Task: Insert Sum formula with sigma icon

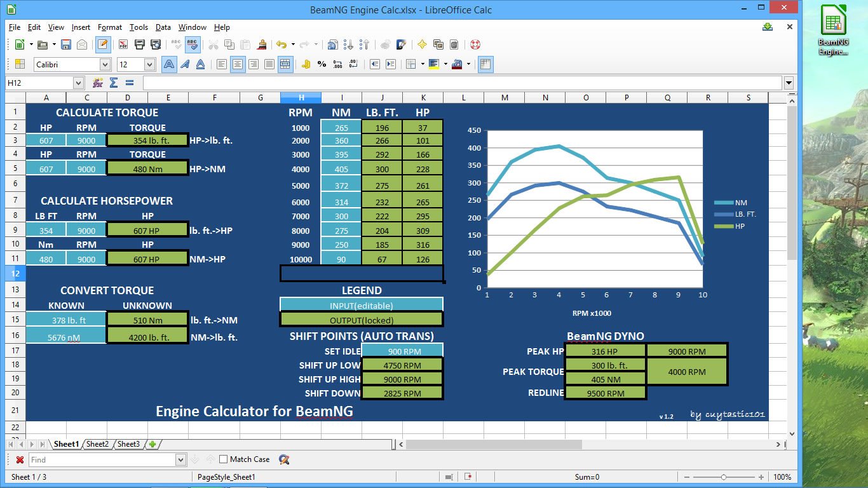Action: pos(114,83)
